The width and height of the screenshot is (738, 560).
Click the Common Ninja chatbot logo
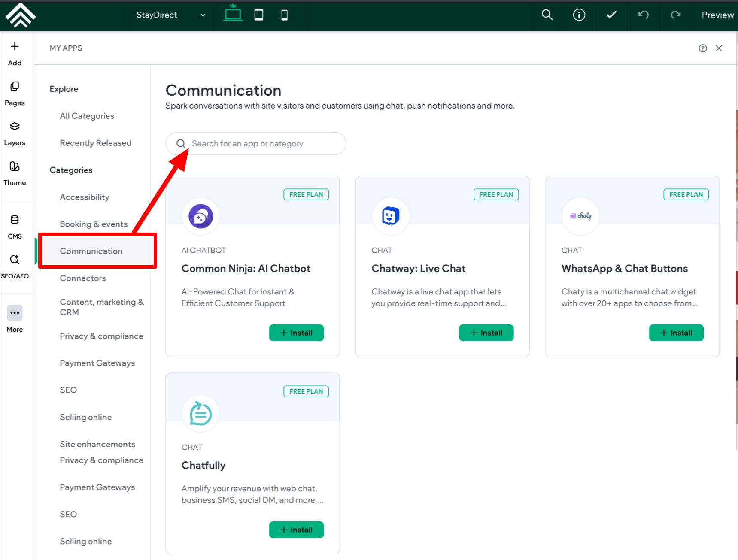tap(201, 216)
